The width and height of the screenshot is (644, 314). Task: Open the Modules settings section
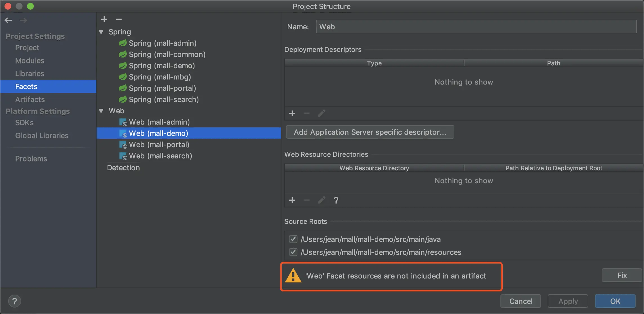(x=30, y=61)
